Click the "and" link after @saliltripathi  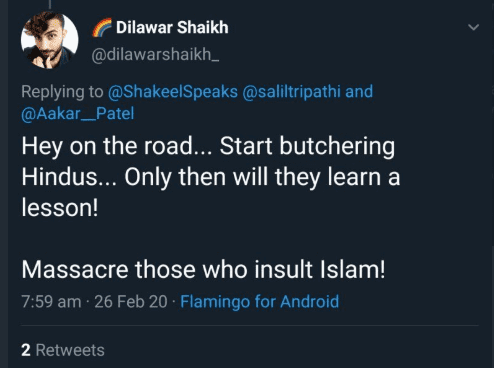point(359,92)
